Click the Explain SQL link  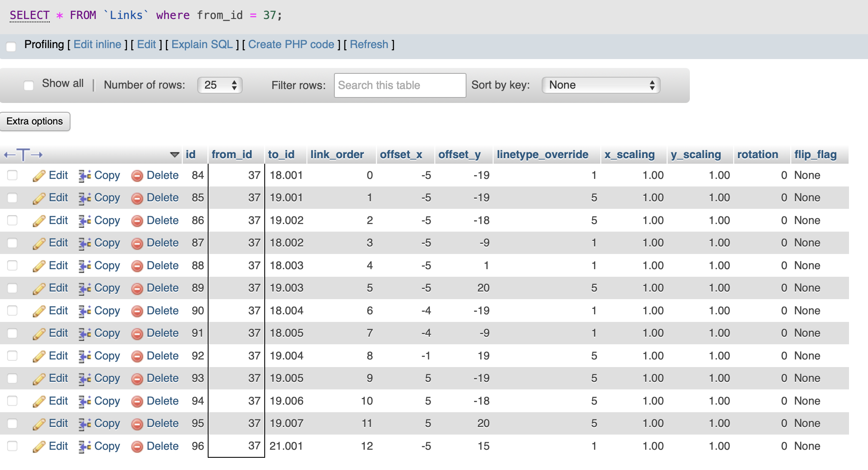(x=202, y=45)
